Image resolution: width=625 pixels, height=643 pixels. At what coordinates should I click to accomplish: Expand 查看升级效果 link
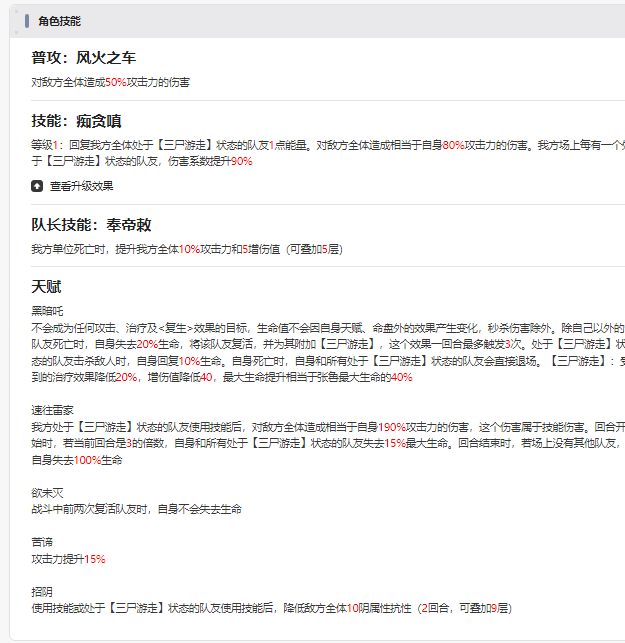click(x=81, y=186)
